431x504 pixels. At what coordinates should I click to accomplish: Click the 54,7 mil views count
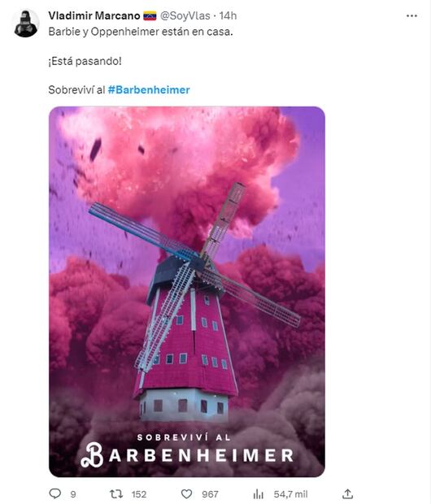pos(290,494)
